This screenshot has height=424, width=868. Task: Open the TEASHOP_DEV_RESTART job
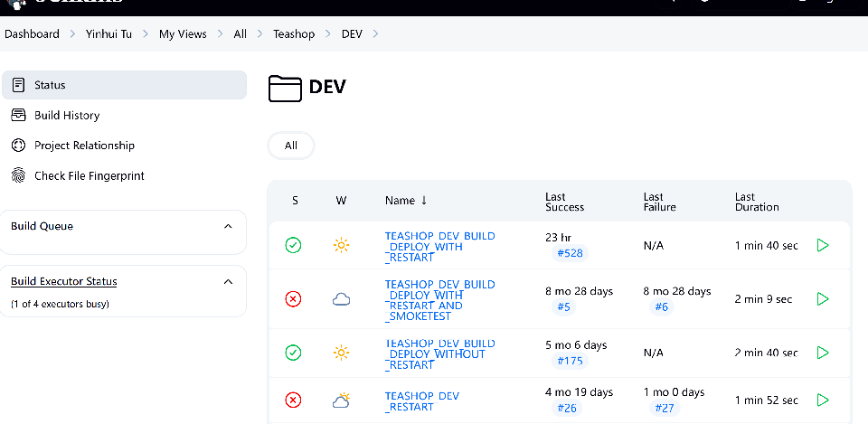[x=422, y=401]
